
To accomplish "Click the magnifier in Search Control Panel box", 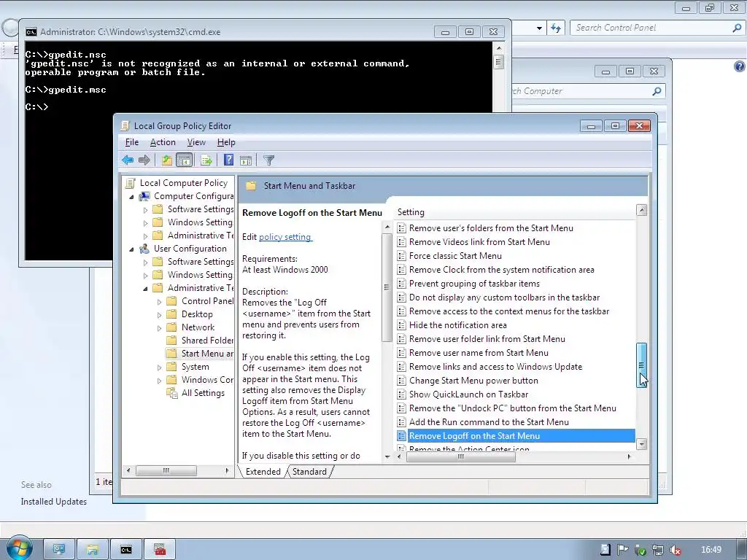I will coord(737,28).
